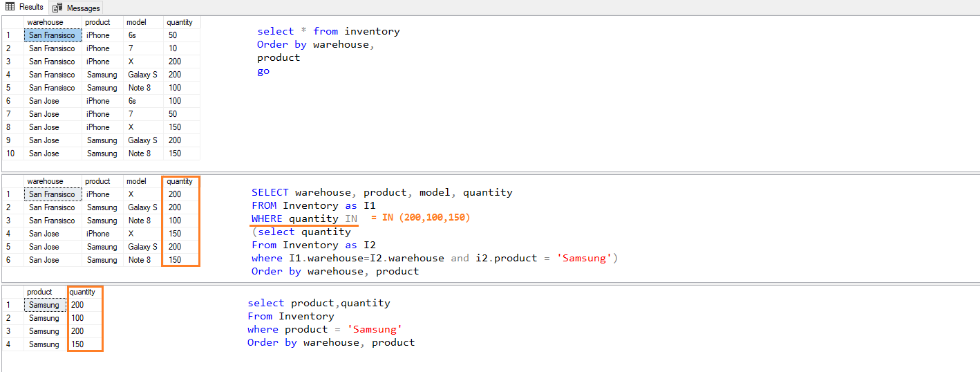
Task: Select quantity '150' in row 8 of ten-row grid
Action: (182, 127)
